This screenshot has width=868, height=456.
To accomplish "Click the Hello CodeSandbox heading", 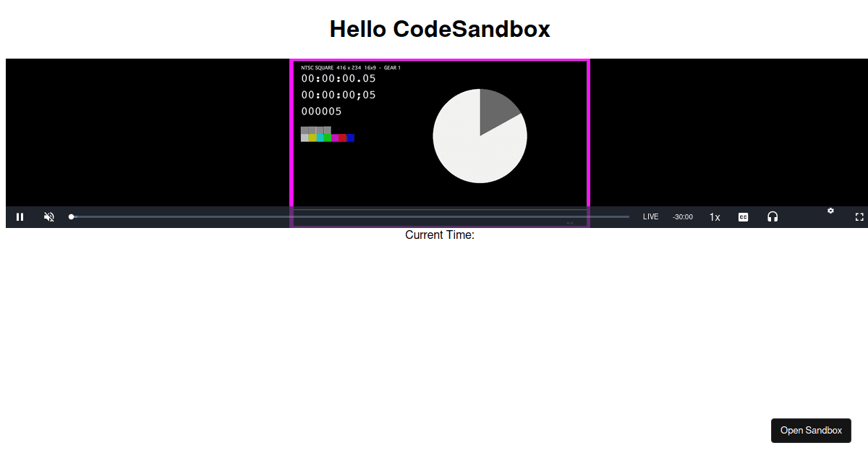I will (440, 29).
